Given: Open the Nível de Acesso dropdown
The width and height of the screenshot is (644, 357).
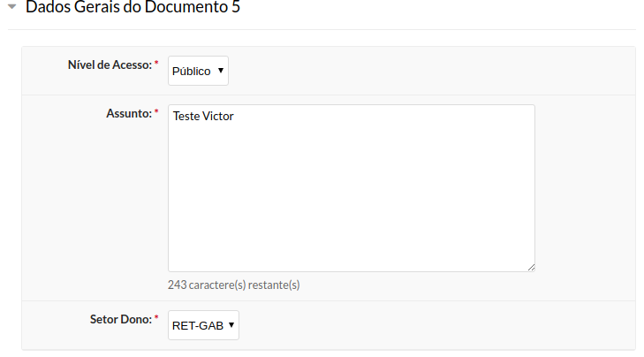Looking at the screenshot, I should (198, 71).
